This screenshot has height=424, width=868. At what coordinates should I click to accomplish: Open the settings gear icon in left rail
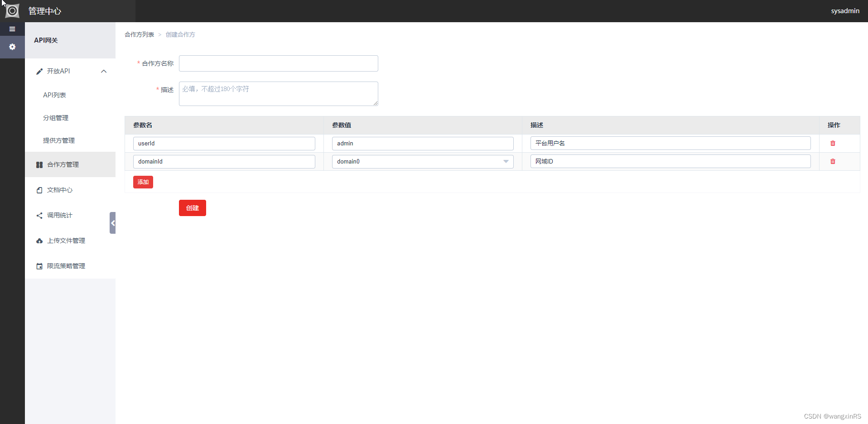point(12,47)
